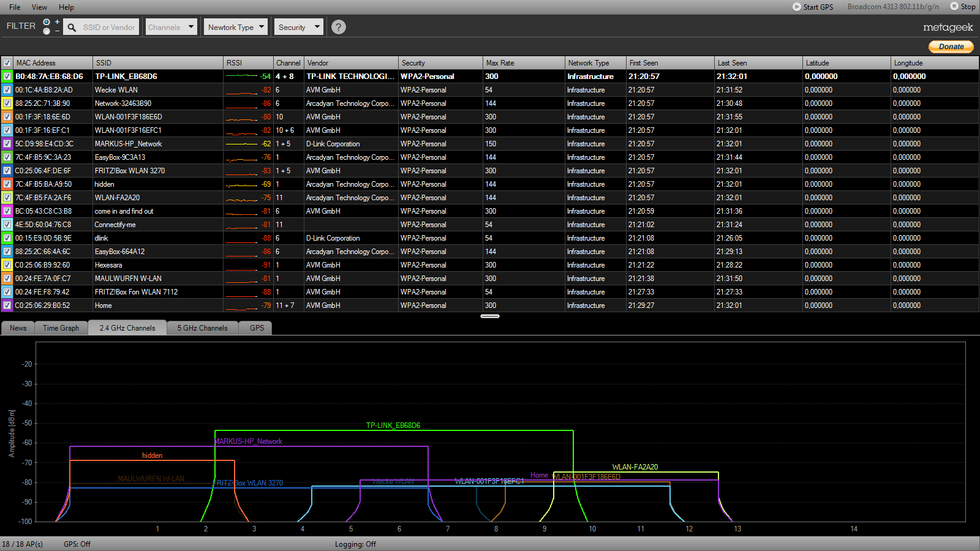
Task: Open the Help menu
Action: [66, 7]
